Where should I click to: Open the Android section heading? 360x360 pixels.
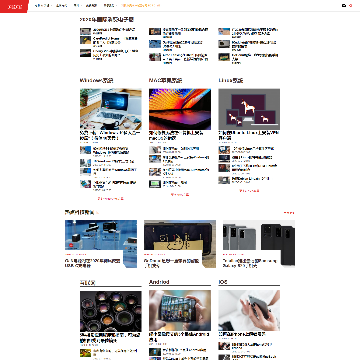pos(159,282)
